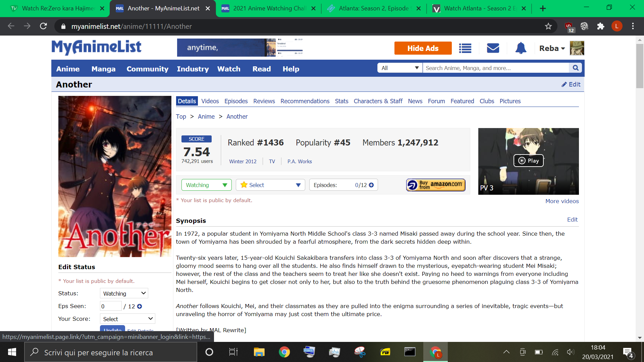Switch to the Reviews tab
644x362 pixels.
(x=264, y=101)
